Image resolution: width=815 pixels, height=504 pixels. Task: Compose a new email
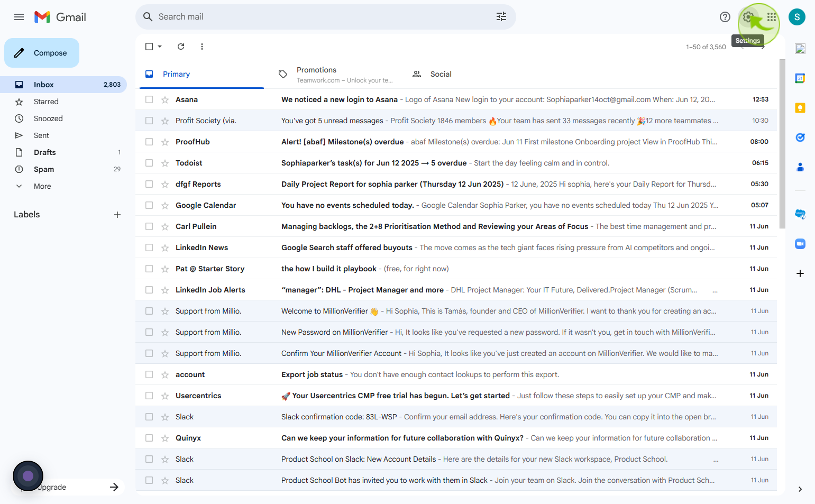[42, 53]
